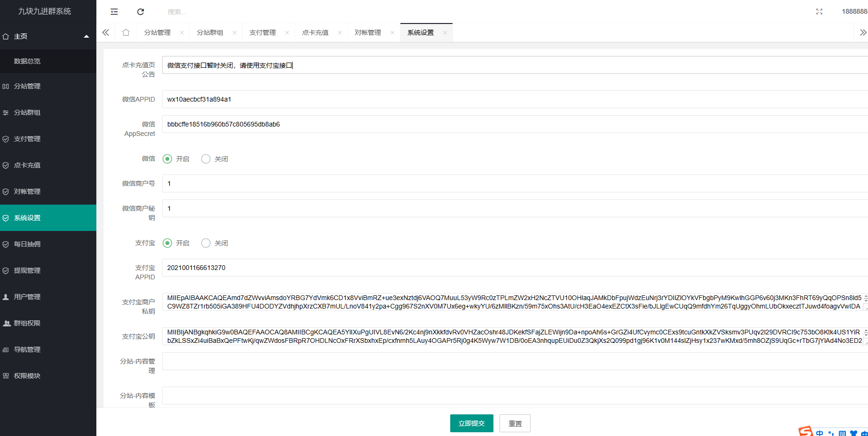Select 开启 radio for 微信
Image resolution: width=868 pixels, height=436 pixels.
coord(167,159)
